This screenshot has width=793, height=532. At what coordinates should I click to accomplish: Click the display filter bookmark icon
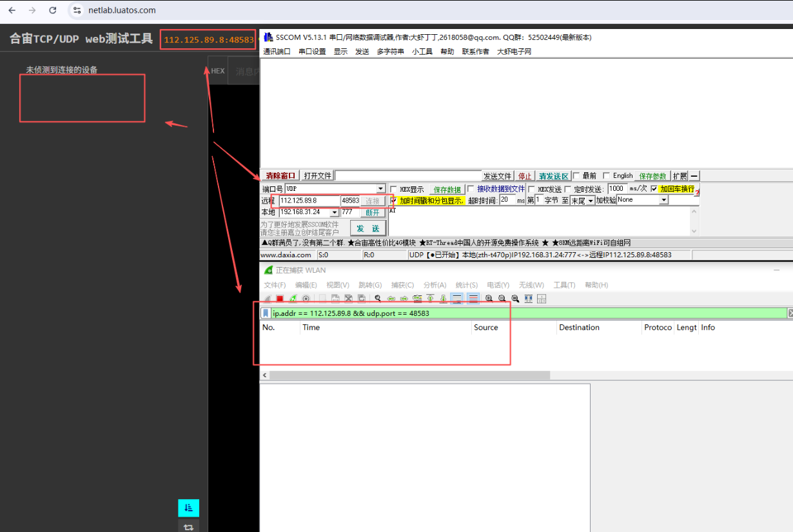click(266, 313)
